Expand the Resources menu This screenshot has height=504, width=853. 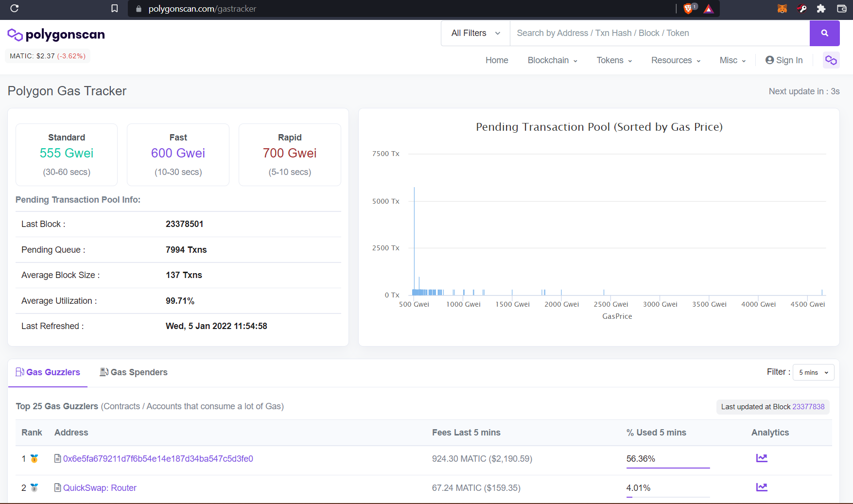[x=676, y=60]
